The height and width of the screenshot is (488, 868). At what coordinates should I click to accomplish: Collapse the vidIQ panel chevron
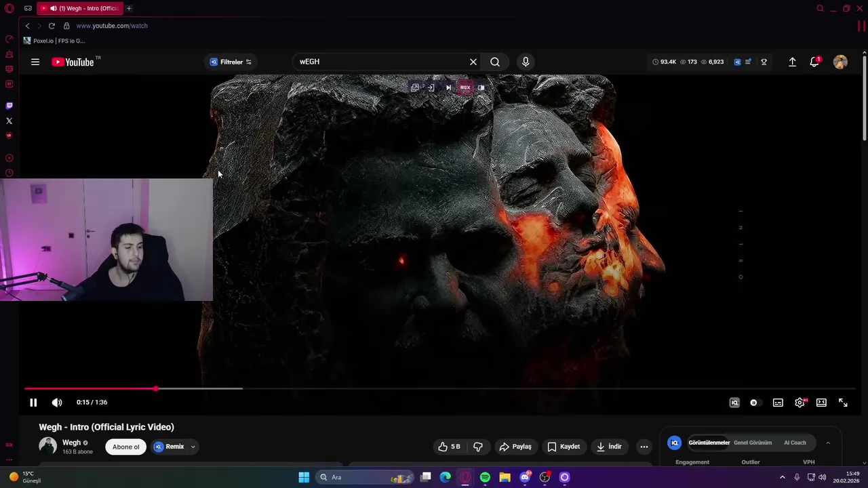(x=828, y=443)
